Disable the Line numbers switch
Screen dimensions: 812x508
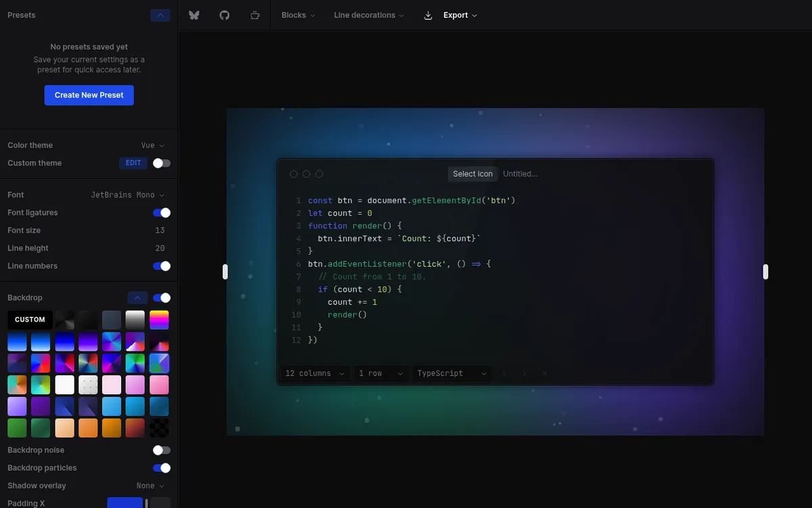point(162,266)
